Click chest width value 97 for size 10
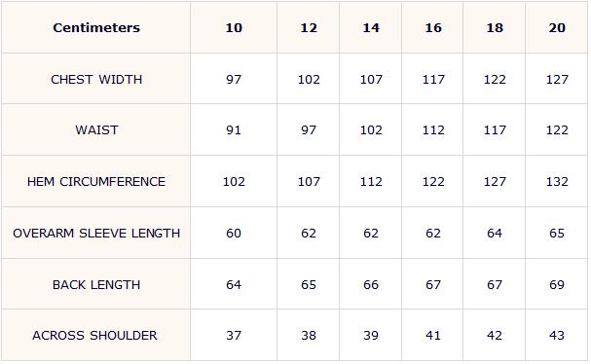This screenshot has height=364, width=591. click(234, 80)
